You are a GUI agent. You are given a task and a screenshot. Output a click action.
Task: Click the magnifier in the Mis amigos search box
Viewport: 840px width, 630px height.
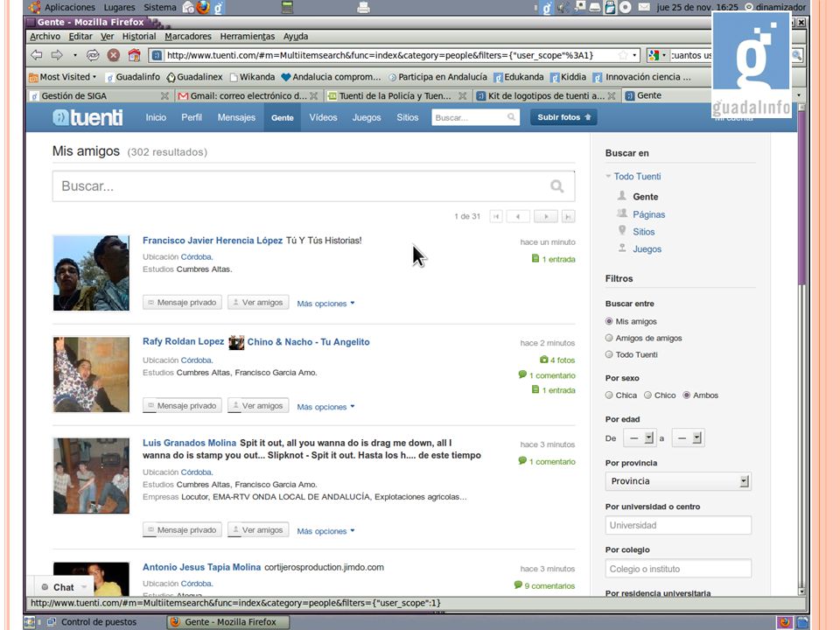(x=557, y=185)
